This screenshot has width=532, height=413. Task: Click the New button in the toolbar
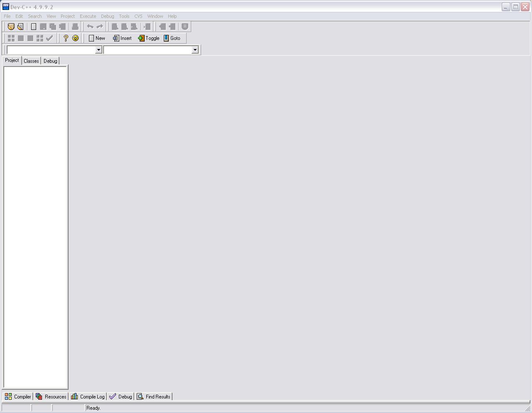97,38
